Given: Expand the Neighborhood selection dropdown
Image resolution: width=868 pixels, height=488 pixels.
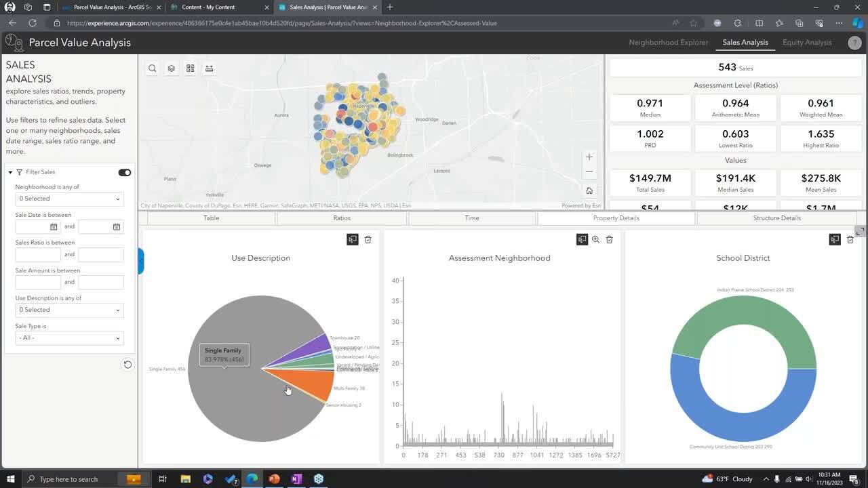Looking at the screenshot, I should click(x=69, y=199).
